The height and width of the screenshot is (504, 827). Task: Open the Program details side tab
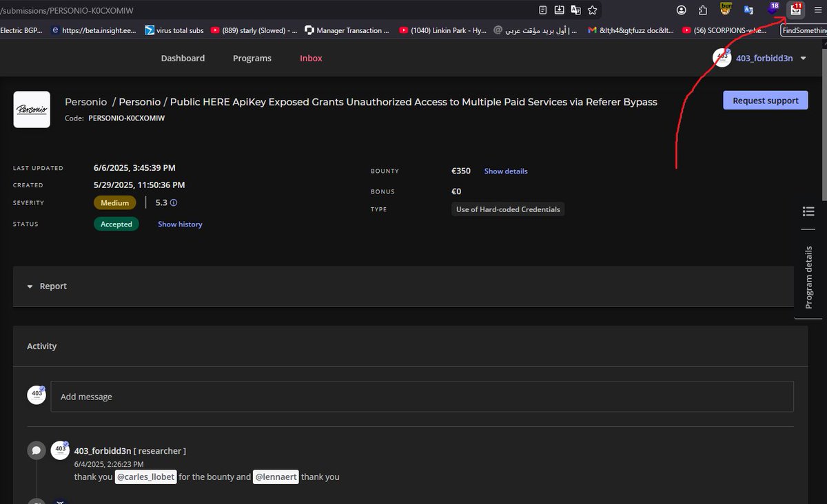tap(809, 277)
